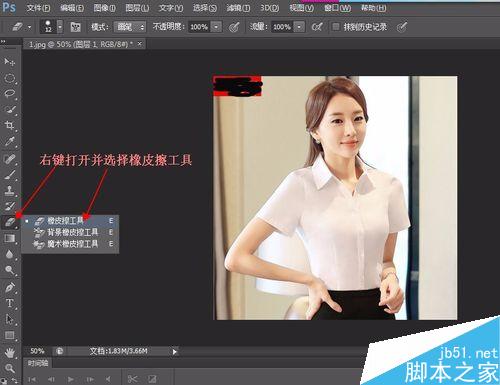Select the Rectangle shape tool
This screenshot has height=385, width=500.
point(9,335)
